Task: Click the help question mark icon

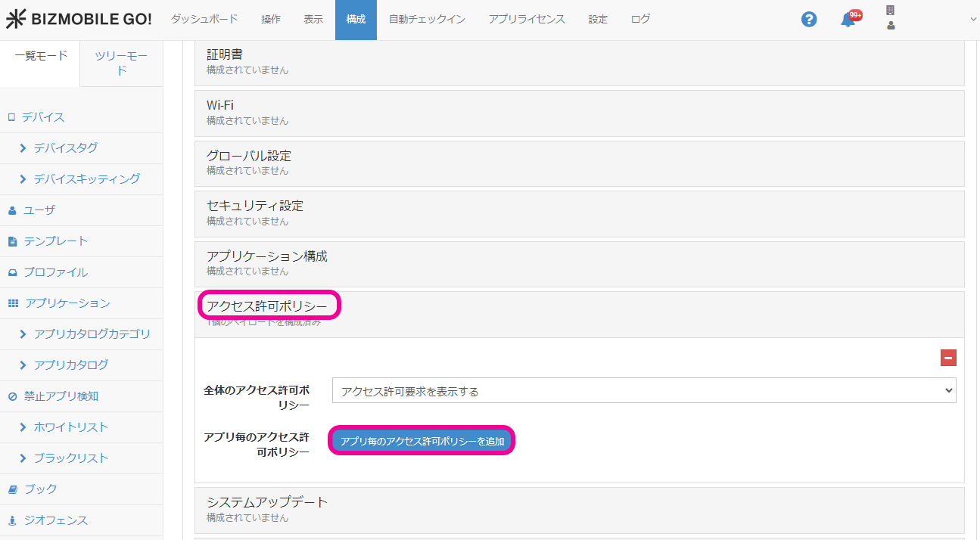Action: (x=809, y=20)
